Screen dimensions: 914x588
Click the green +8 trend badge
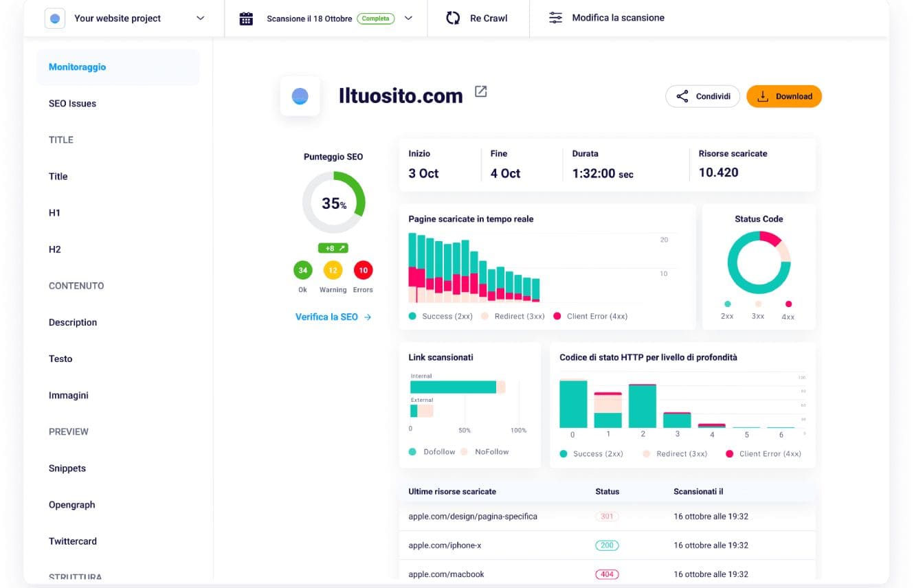click(333, 248)
